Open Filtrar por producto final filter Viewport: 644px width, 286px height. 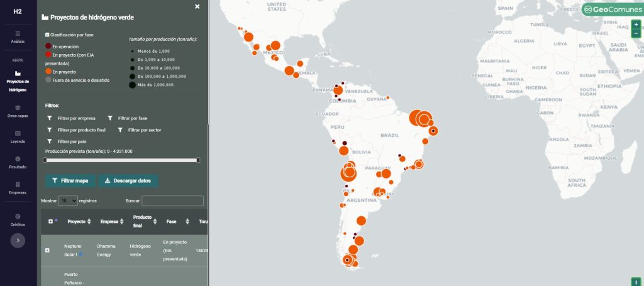point(76,130)
